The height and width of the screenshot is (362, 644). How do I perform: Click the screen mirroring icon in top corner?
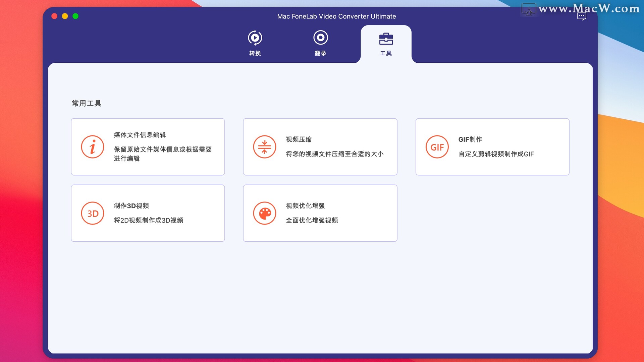tap(529, 9)
